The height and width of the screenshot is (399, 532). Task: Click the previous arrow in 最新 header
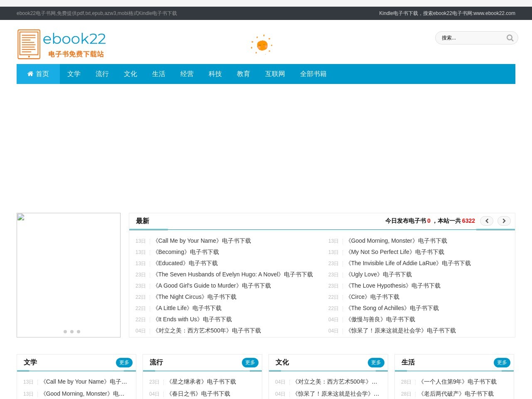(x=487, y=221)
